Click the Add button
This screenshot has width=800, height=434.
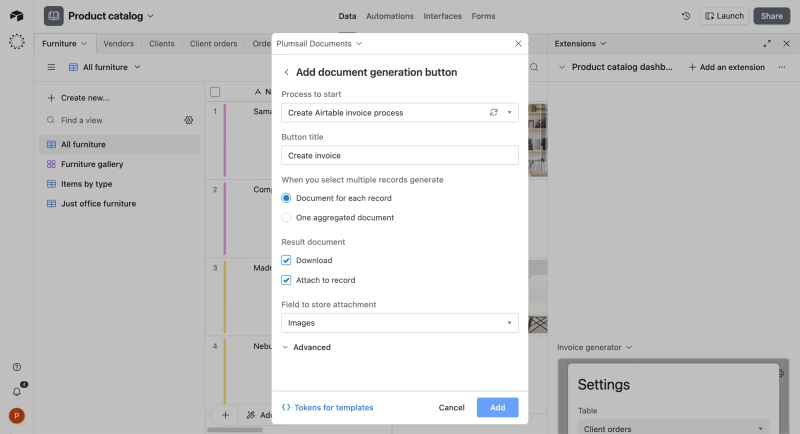[x=497, y=407]
